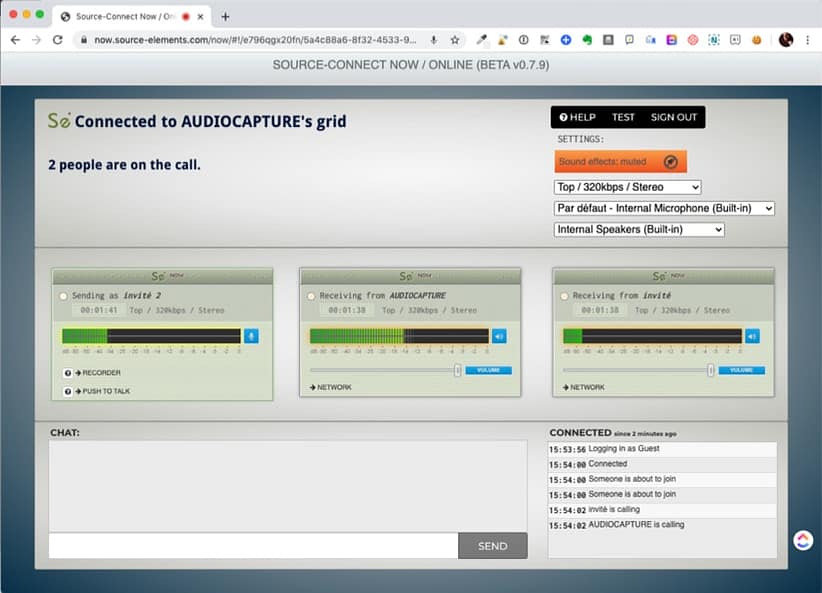Adjust the invité volume slider handle
This screenshot has width=822, height=593.
tap(710, 370)
